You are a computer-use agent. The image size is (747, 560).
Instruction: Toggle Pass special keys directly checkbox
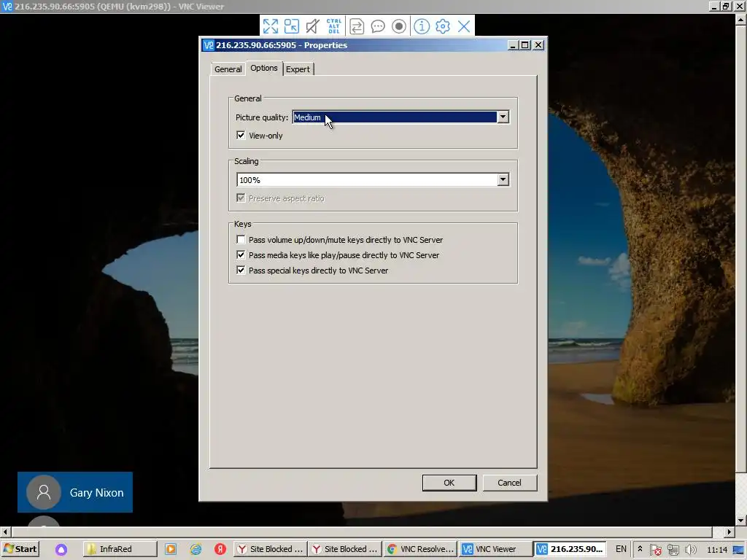point(241,270)
